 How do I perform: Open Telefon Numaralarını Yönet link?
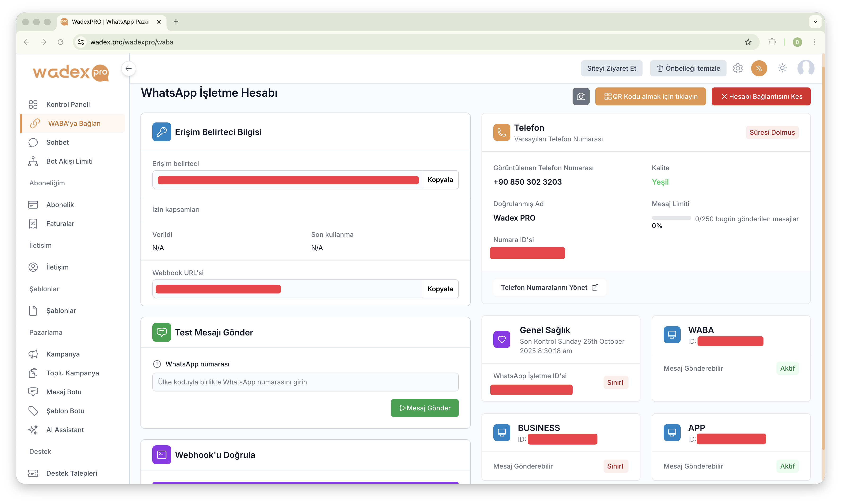click(x=549, y=287)
